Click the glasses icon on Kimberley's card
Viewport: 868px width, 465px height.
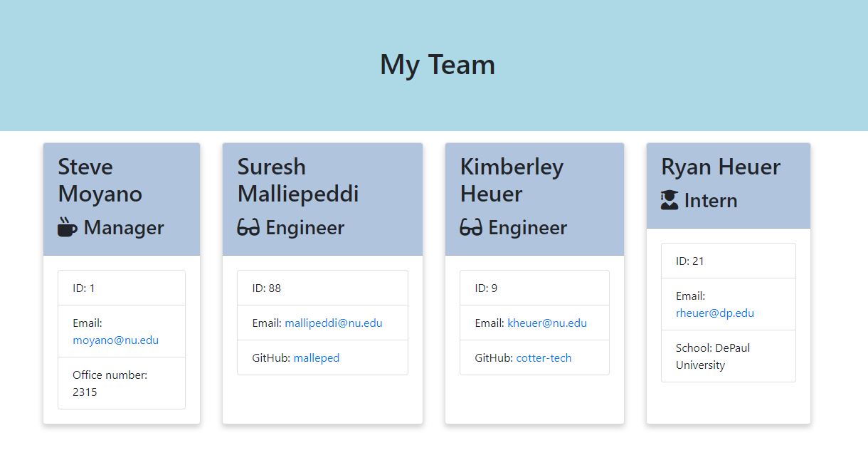471,228
